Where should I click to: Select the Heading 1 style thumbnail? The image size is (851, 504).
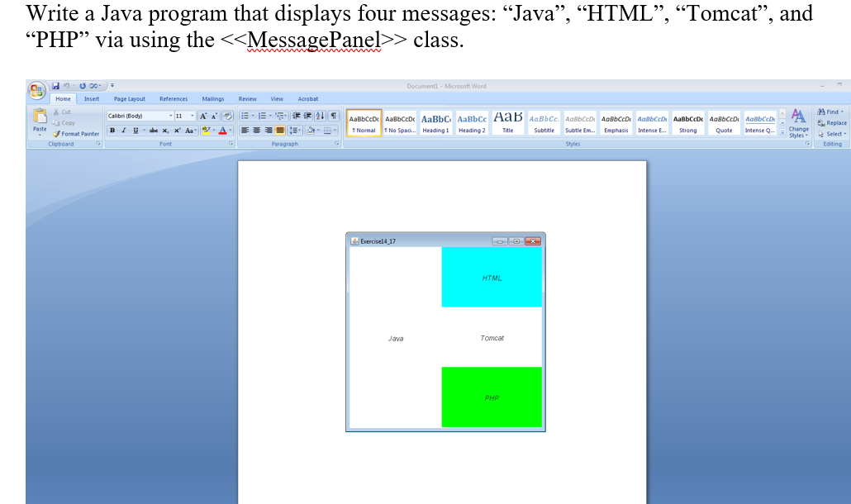[435, 121]
